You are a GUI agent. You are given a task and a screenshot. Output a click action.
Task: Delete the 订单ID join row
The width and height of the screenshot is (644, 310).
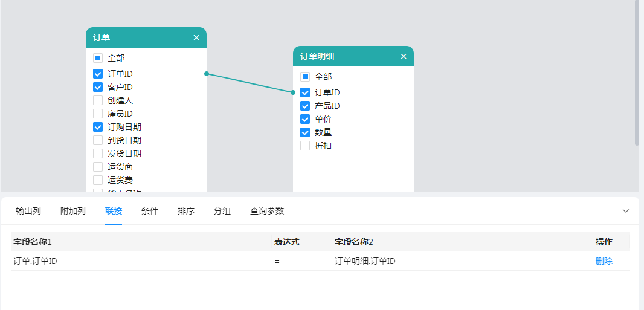point(604,261)
